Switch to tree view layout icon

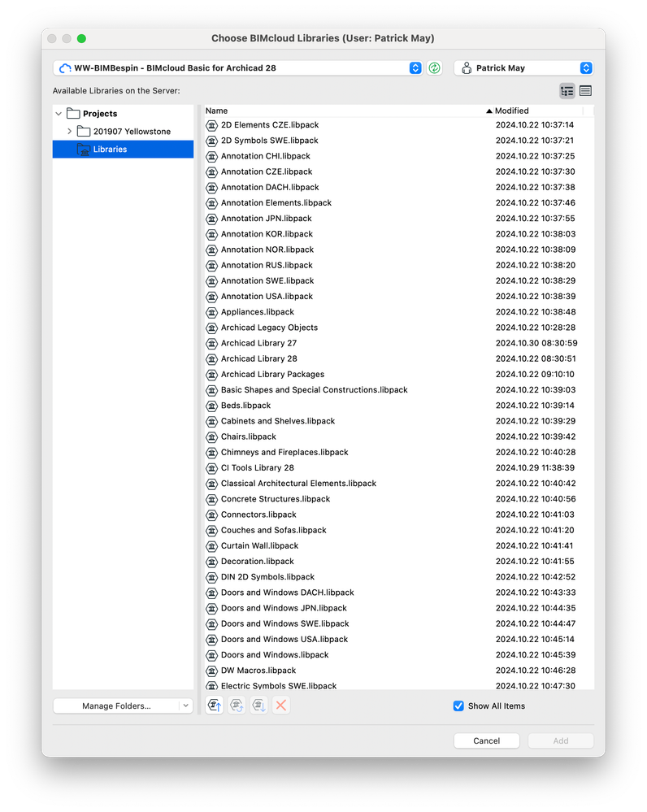567,91
